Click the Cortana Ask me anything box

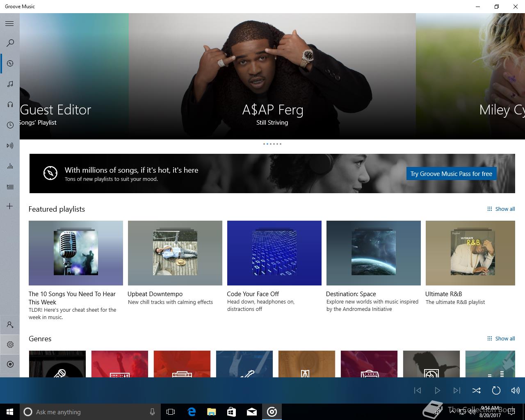pyautogui.click(x=90, y=412)
